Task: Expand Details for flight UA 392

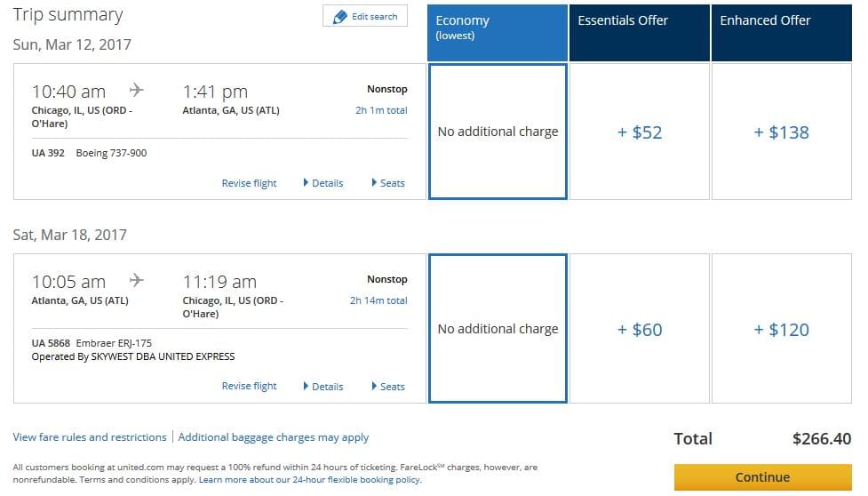Action: [323, 183]
